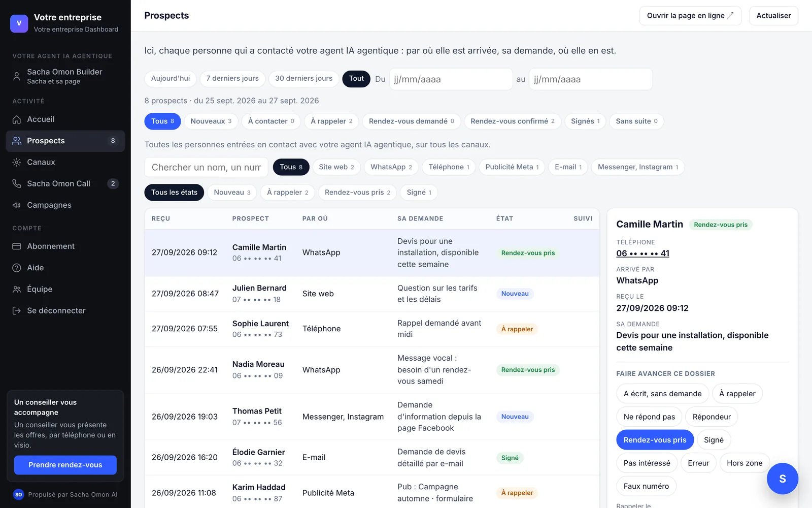Viewport: 812px width, 508px height.
Task: Focus the prospect search field
Action: [207, 167]
